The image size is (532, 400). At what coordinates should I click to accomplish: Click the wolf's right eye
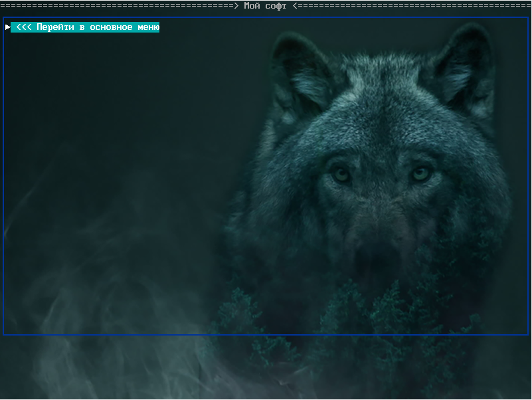[x=420, y=173]
